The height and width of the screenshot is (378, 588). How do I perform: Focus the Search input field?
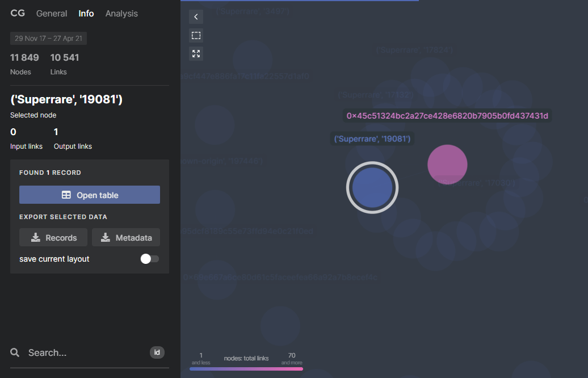(86, 352)
